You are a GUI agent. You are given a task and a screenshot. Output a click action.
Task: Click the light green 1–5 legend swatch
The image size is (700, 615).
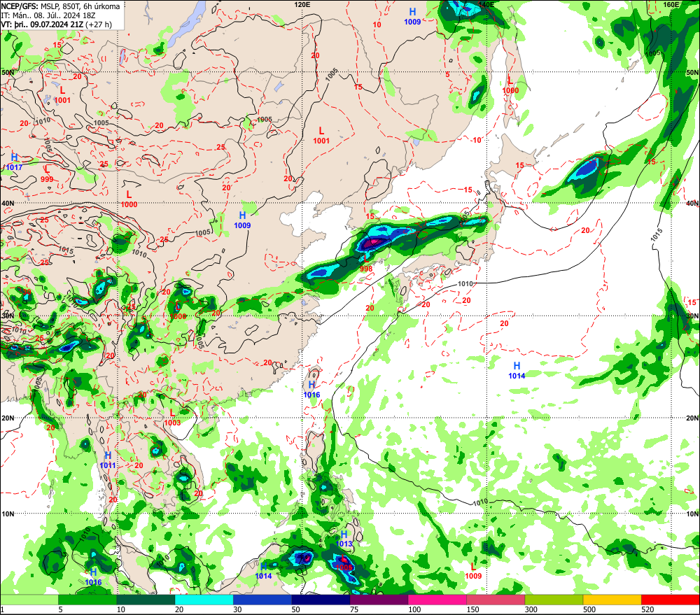(x=29, y=600)
